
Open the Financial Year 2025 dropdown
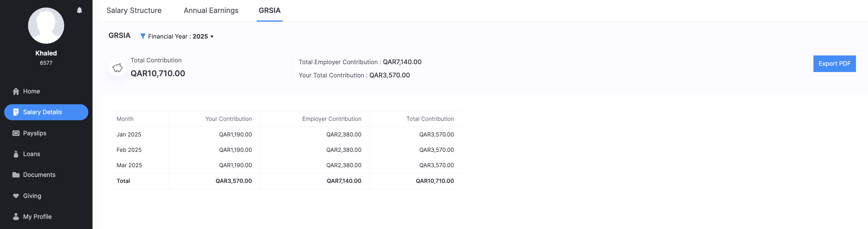click(x=178, y=36)
